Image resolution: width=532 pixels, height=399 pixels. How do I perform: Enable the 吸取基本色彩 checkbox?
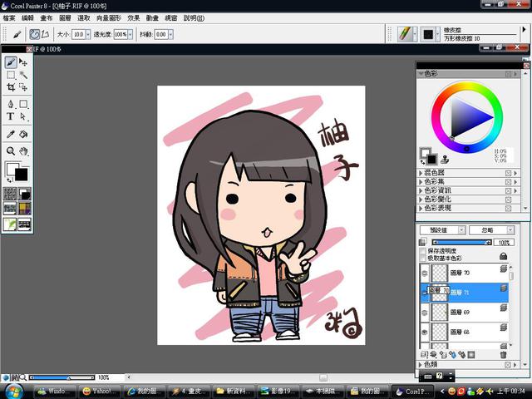pyautogui.click(x=422, y=258)
